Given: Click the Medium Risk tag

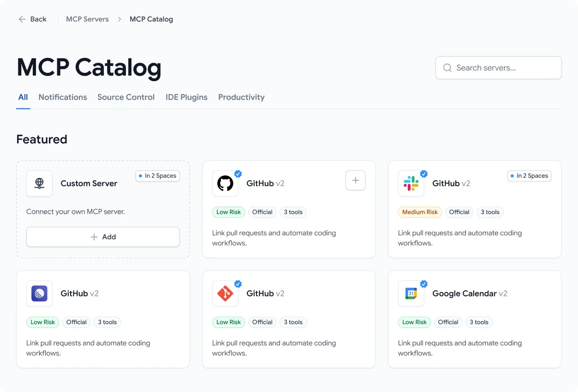Looking at the screenshot, I should pyautogui.click(x=420, y=212).
